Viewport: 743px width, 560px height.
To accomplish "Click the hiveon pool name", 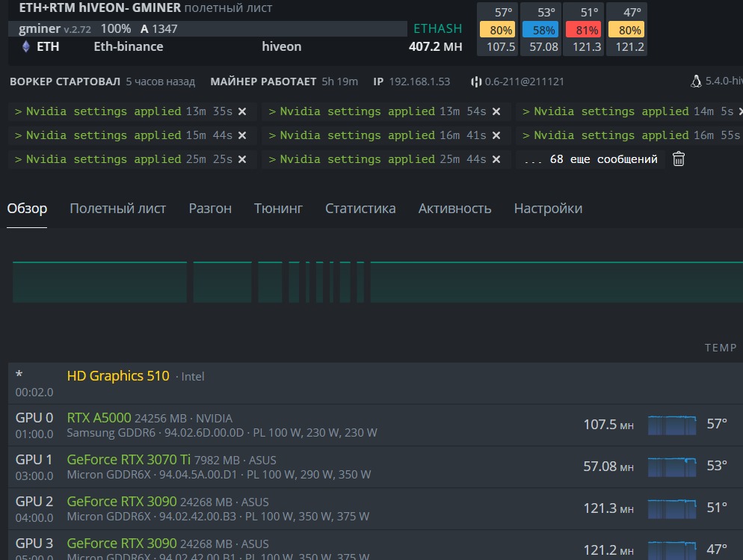I will tap(282, 46).
